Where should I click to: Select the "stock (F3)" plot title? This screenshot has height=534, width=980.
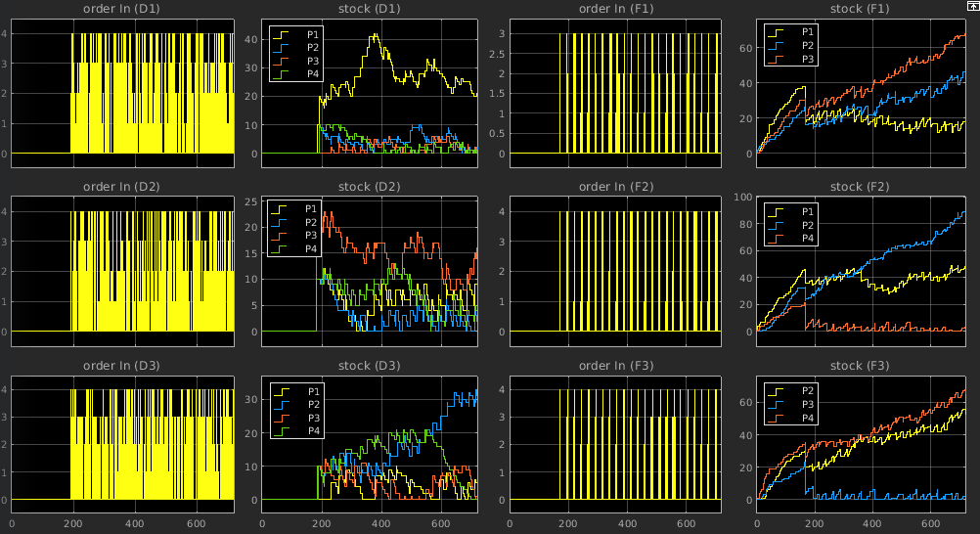coord(859,366)
